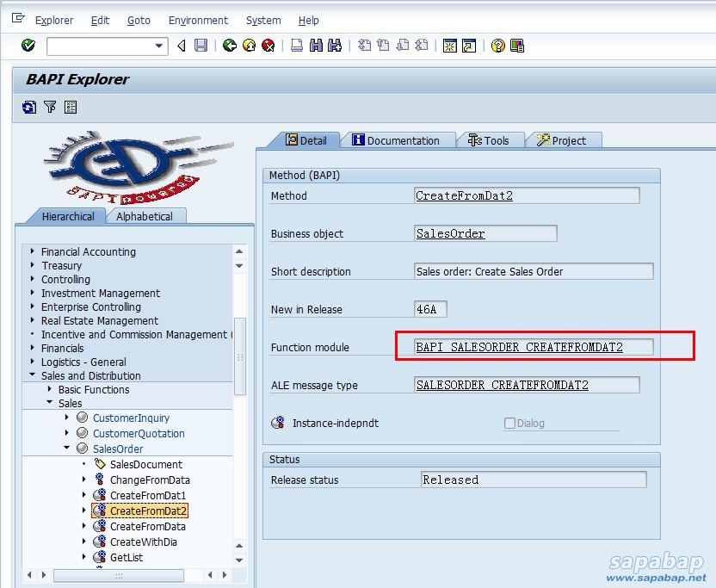Click the Last Page icon
716x588 pixels.
pyautogui.click(x=422, y=46)
